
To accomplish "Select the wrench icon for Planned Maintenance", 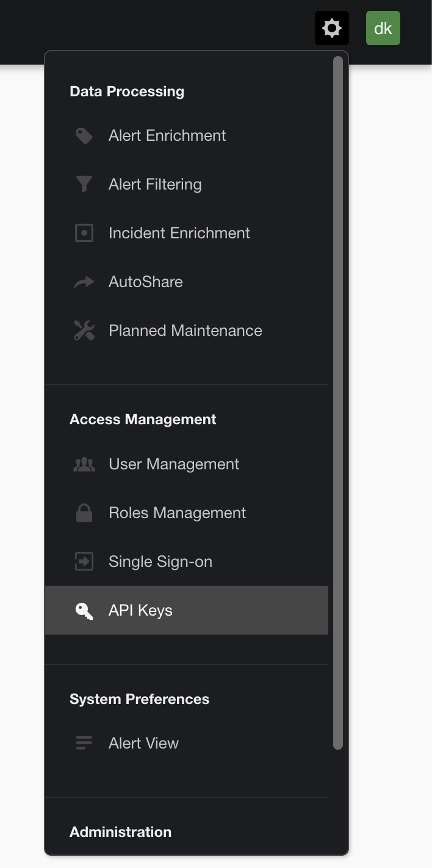I will point(84,330).
